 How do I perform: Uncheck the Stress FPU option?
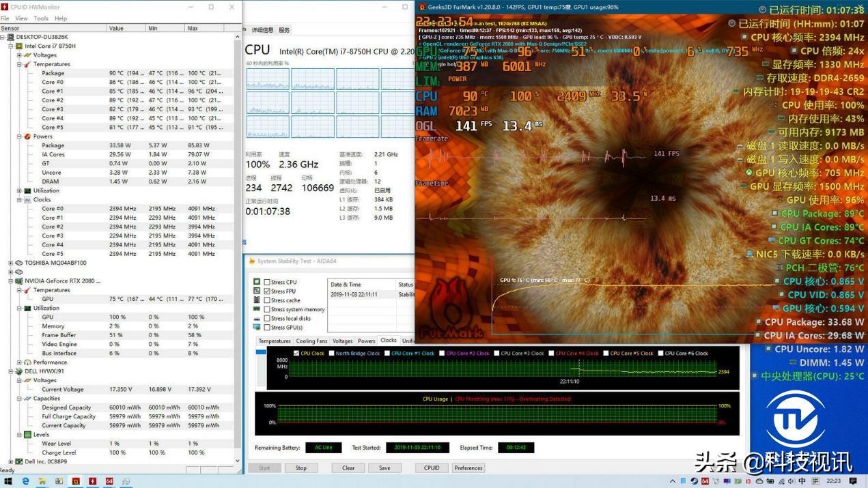[267, 291]
